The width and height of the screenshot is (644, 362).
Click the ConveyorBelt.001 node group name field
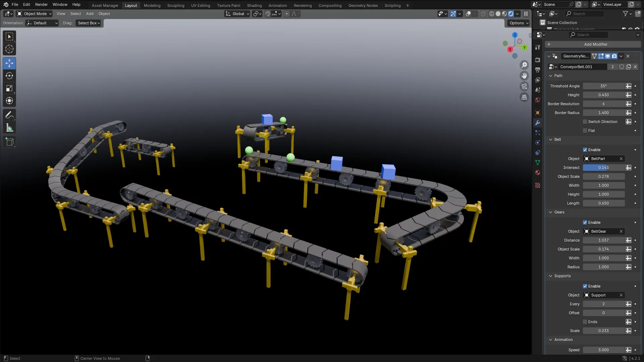582,67
